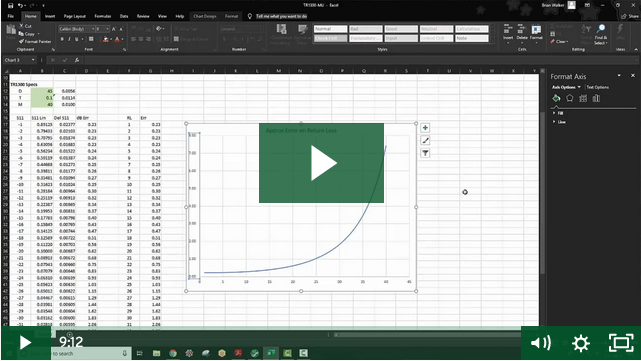Open the font size dropdown
This screenshot has height=361, width=641.
108,29
